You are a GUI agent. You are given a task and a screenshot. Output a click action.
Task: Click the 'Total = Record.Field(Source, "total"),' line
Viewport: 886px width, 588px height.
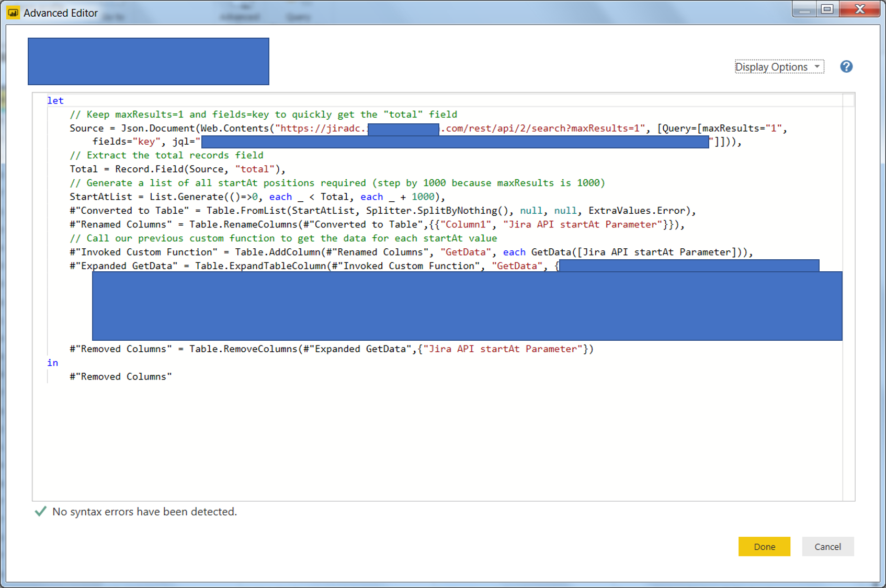(x=178, y=169)
